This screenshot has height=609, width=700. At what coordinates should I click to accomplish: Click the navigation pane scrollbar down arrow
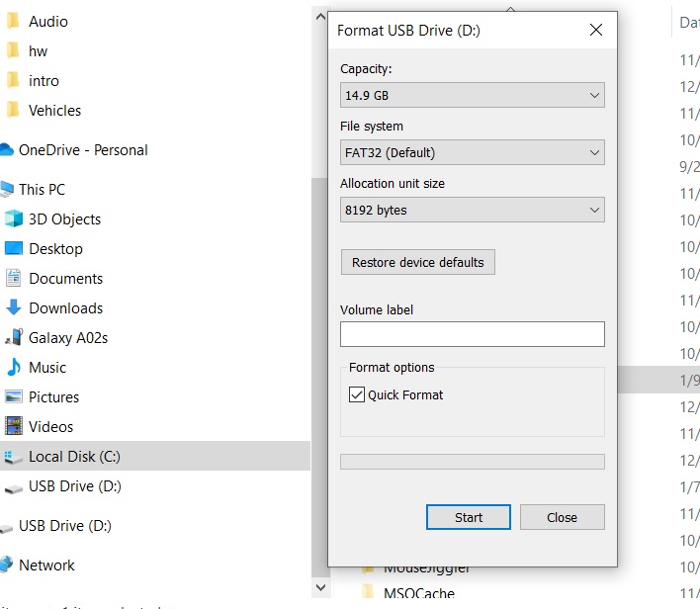[320, 587]
